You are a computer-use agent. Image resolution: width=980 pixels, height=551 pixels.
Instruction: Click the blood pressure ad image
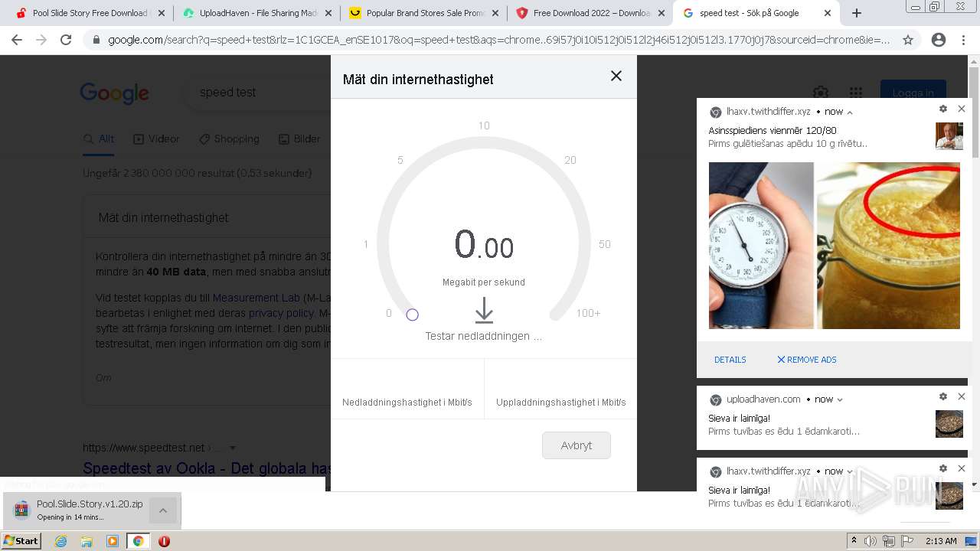pos(834,246)
